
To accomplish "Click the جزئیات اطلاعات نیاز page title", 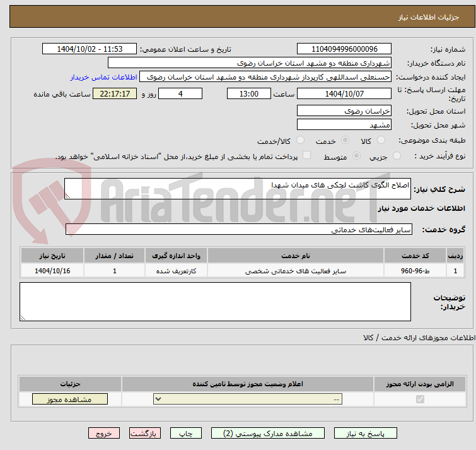I will point(428,17).
